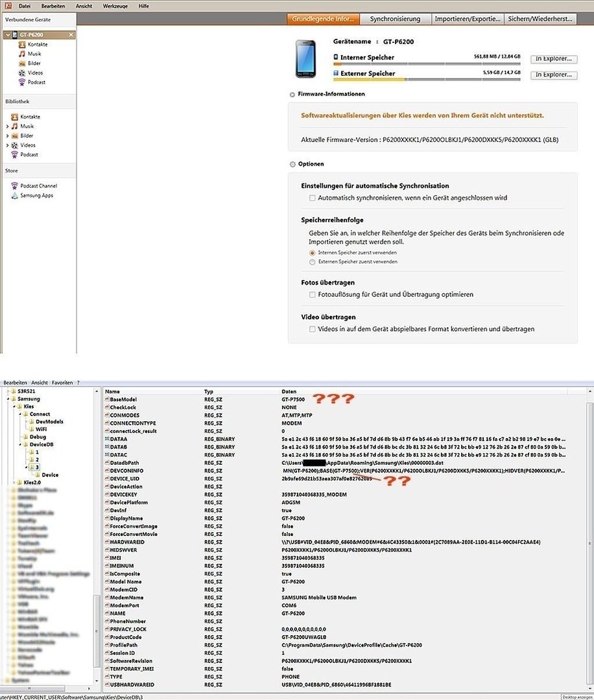Open Kontakte under the GT-P6200 device
The width and height of the screenshot is (594, 700).
pyautogui.click(x=33, y=44)
